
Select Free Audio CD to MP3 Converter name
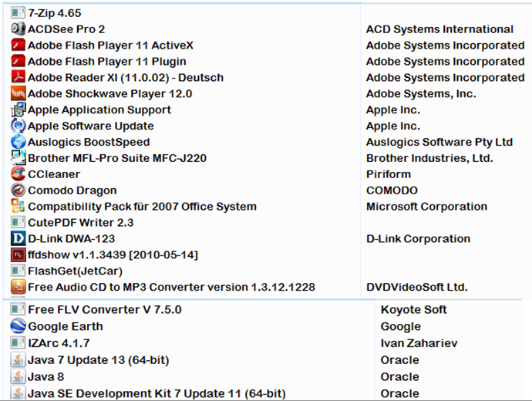172,288
